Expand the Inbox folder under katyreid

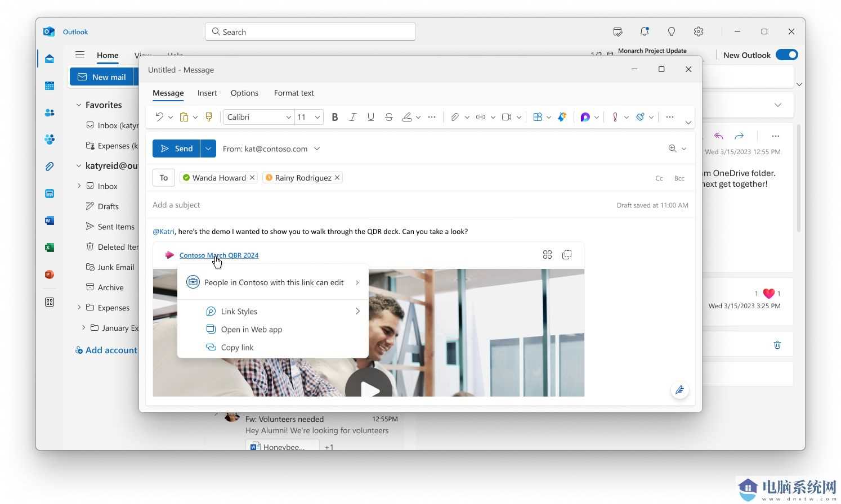coord(79,186)
